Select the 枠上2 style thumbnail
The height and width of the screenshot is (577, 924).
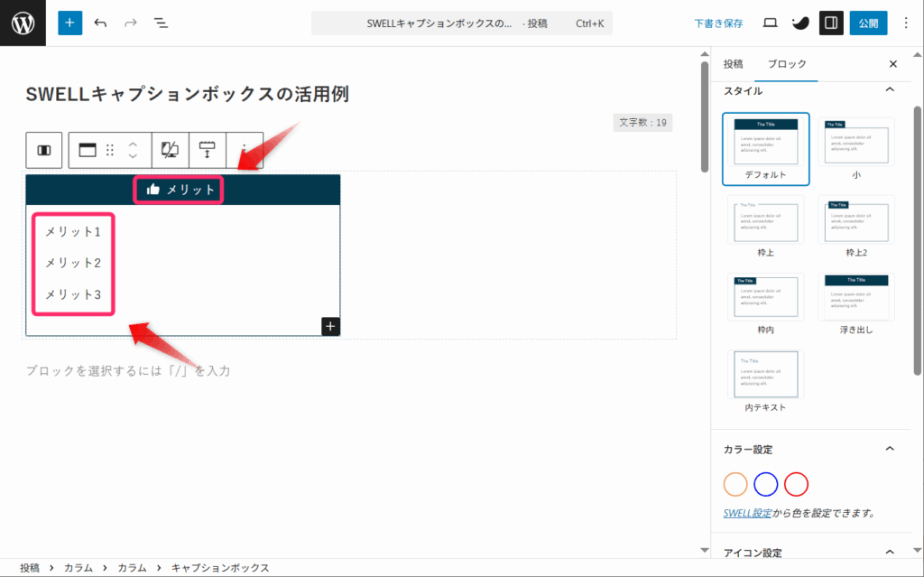tap(856, 227)
